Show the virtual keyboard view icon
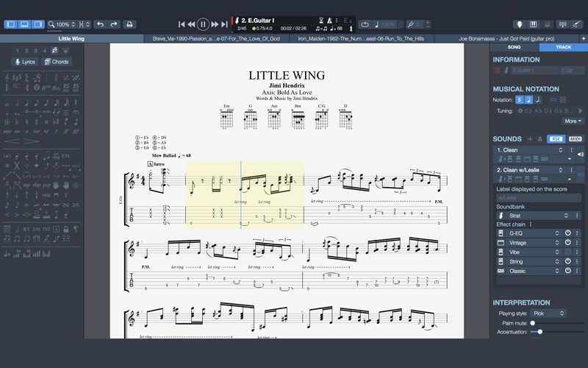 pos(534,24)
